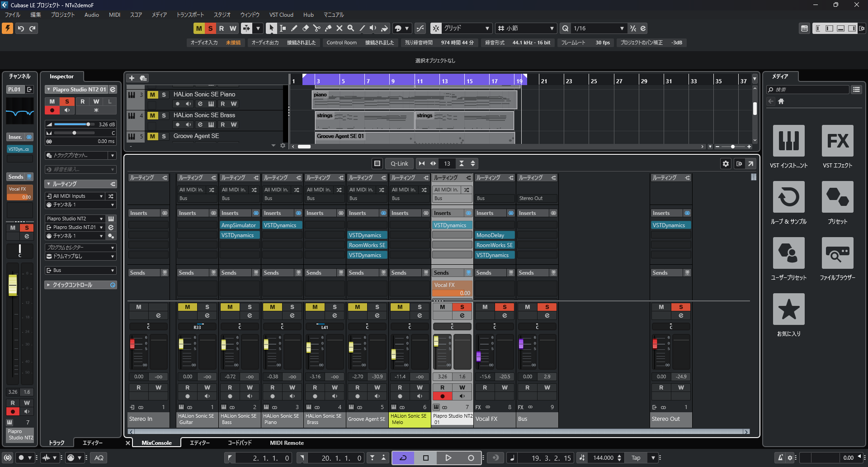Click the Vocal FX send slot
Image resolution: width=868 pixels, height=467 pixels.
(452, 289)
